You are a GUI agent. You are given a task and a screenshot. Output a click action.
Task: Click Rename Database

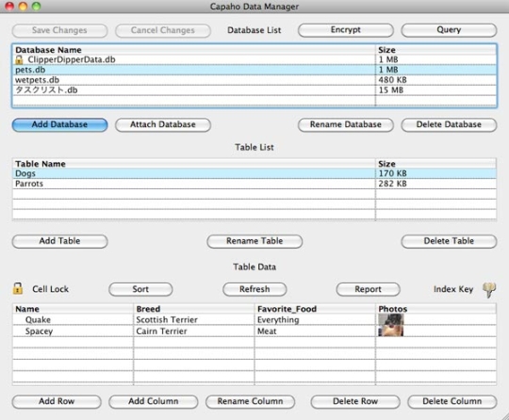pos(345,124)
